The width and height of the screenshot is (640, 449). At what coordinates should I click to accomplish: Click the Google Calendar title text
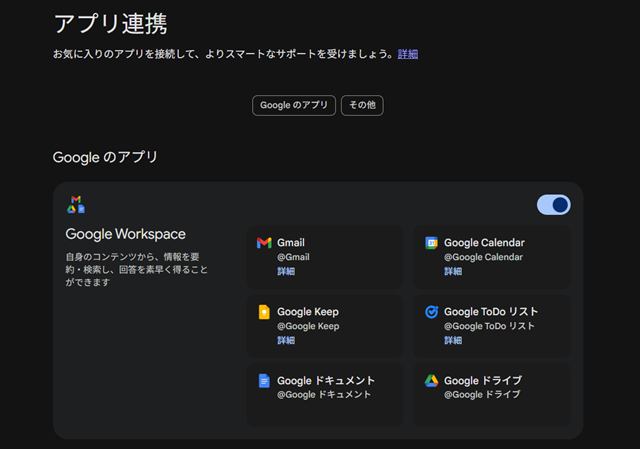click(x=484, y=242)
